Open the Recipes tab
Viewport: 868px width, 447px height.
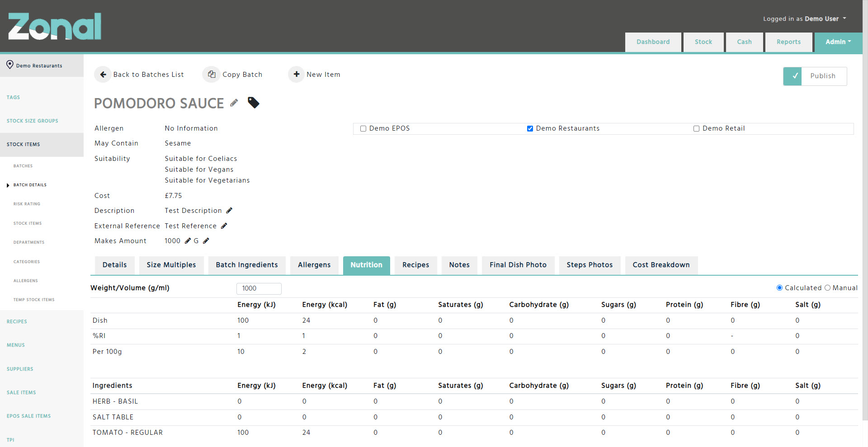click(x=416, y=265)
